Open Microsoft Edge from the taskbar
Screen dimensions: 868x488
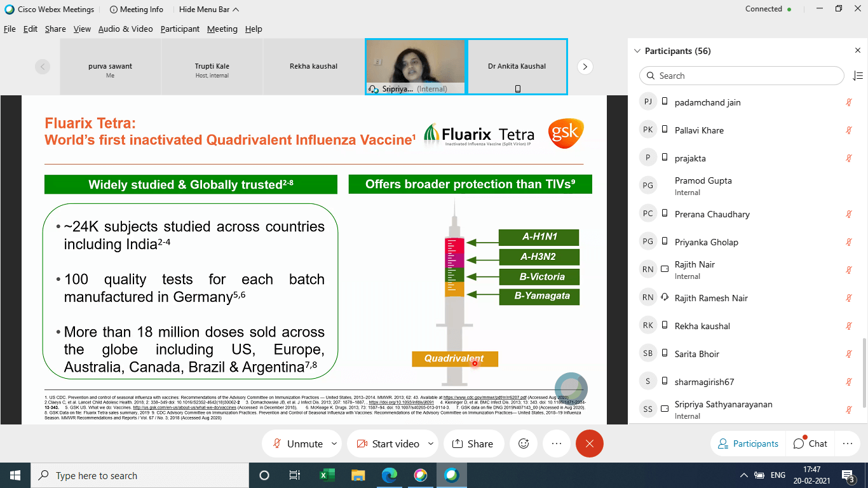[390, 475]
